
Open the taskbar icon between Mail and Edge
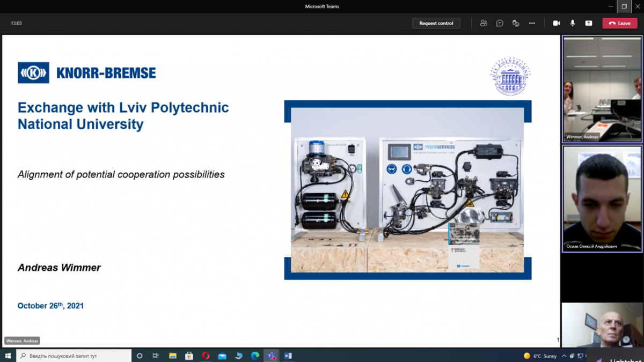239,356
